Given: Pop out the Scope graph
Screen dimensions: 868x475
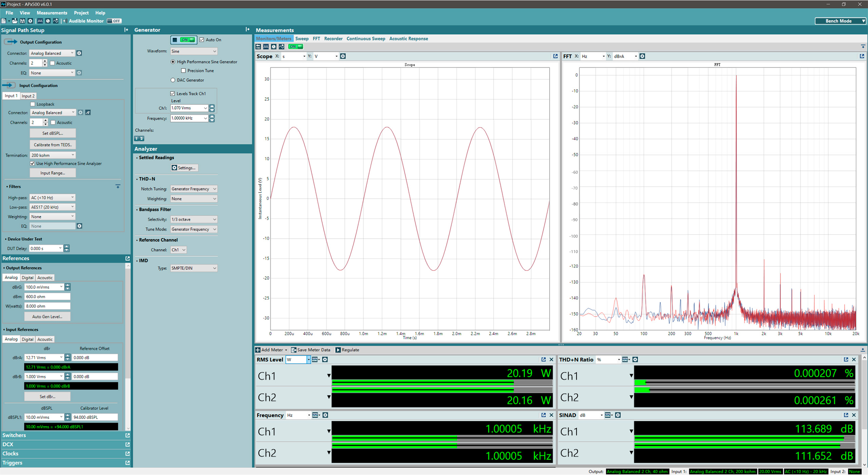Looking at the screenshot, I should pyautogui.click(x=555, y=56).
